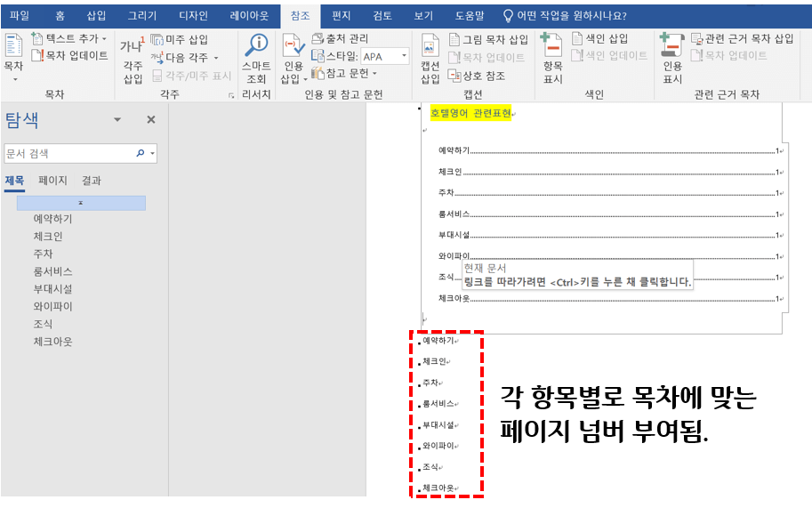Open the 목차 (Table of Contents) button
This screenshot has height=508, width=812.
tap(13, 57)
